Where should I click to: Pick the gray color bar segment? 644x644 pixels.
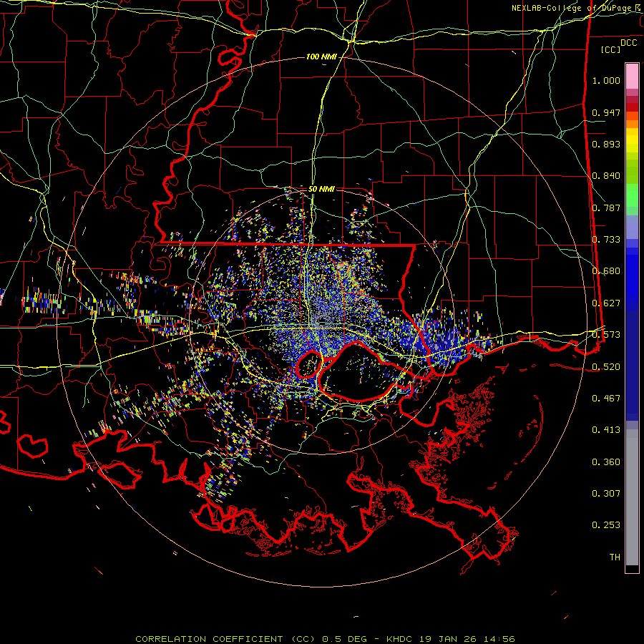coord(632,497)
